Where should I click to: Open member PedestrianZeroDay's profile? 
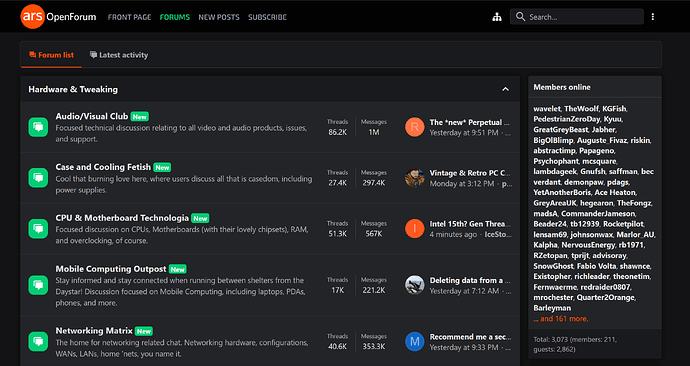coord(567,119)
